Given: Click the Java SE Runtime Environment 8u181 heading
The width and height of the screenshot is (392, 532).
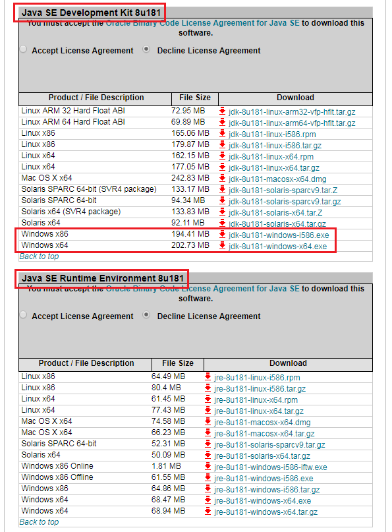Looking at the screenshot, I should [102, 279].
